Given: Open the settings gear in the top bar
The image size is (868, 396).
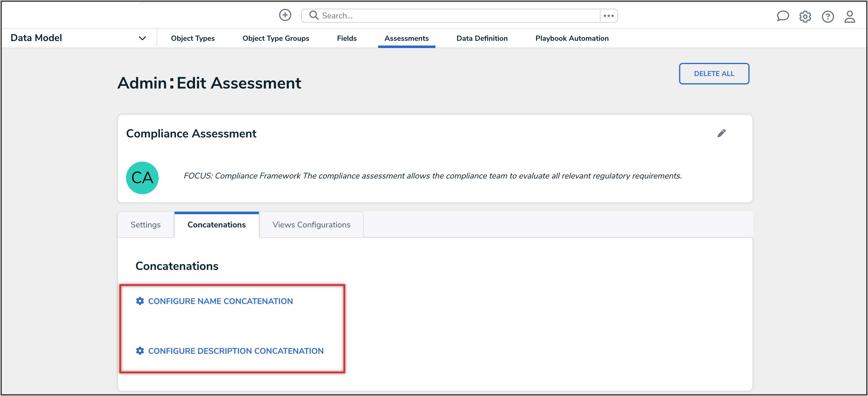Looking at the screenshot, I should pyautogui.click(x=805, y=17).
